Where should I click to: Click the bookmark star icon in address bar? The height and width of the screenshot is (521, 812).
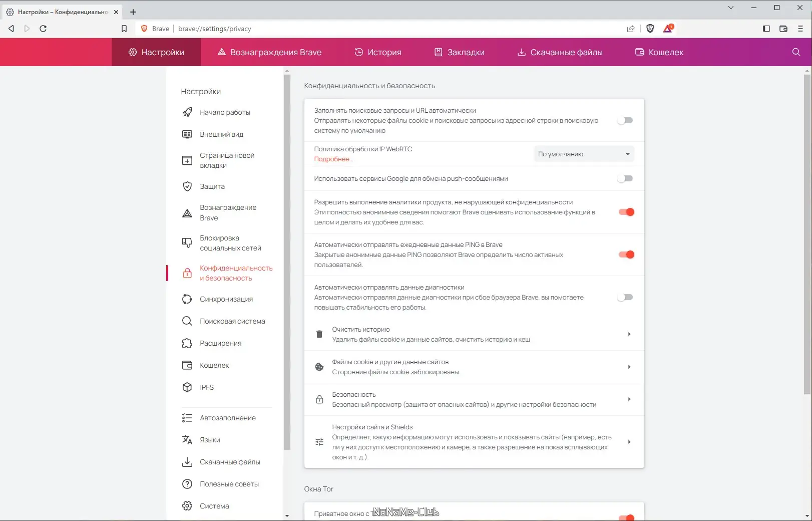tap(124, 29)
